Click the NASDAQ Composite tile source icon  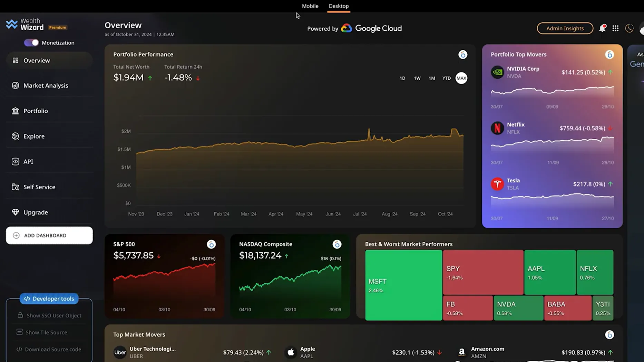click(337, 244)
